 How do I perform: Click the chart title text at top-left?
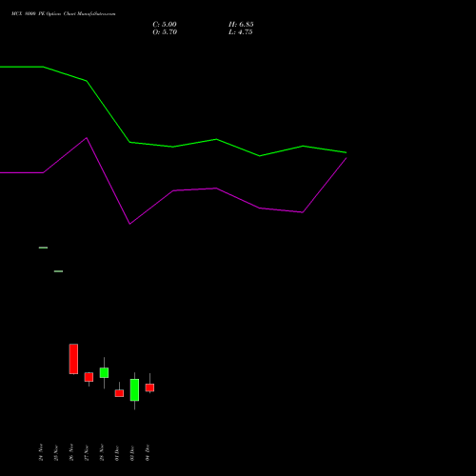pos(64,14)
